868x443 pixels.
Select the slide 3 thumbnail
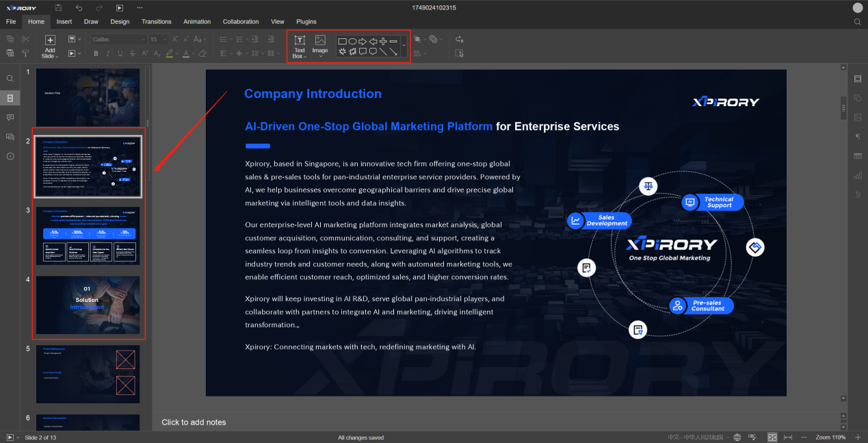pos(87,236)
